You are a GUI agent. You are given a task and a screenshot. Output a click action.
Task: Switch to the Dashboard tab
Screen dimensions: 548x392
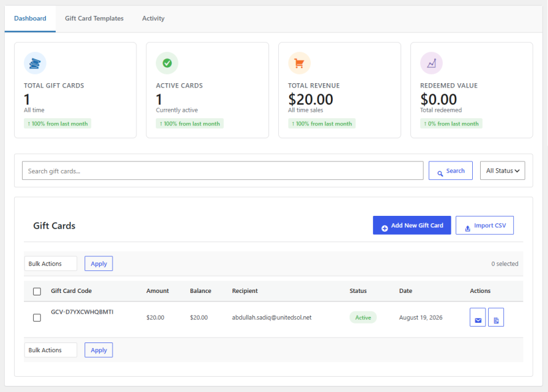(x=30, y=18)
